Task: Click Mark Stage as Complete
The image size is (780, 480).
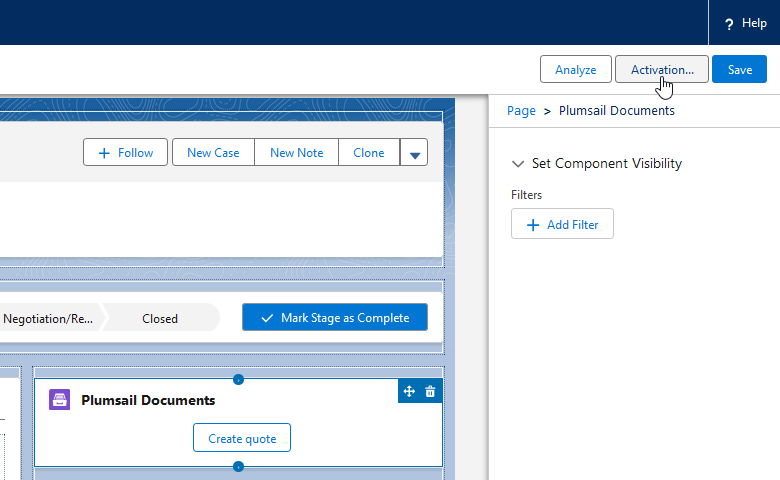Action: click(x=335, y=317)
